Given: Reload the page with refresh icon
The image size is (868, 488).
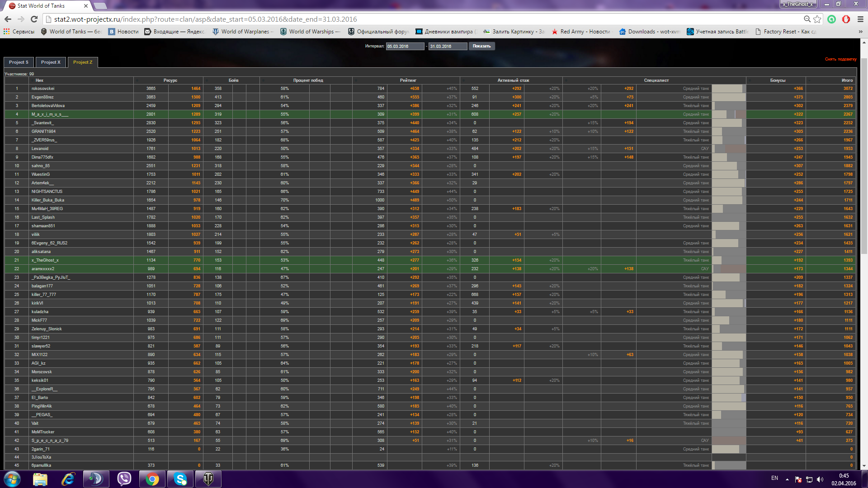Looking at the screenshot, I should click(x=34, y=19).
